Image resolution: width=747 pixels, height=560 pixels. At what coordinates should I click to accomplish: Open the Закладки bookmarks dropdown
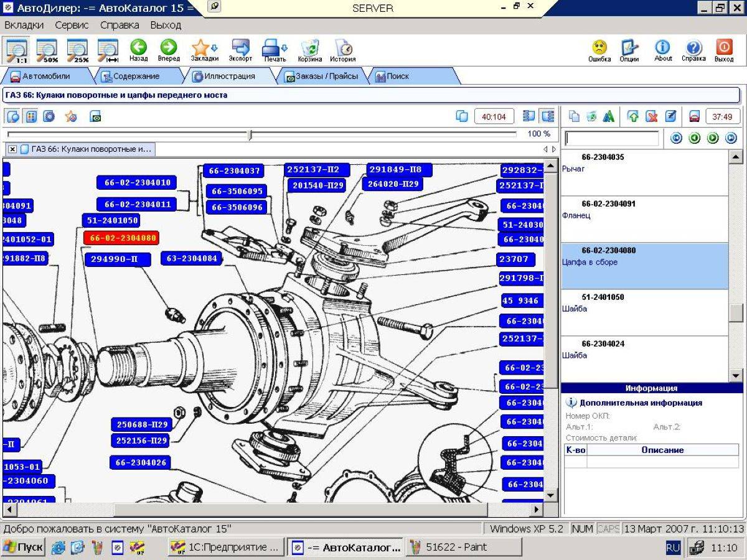point(205,50)
